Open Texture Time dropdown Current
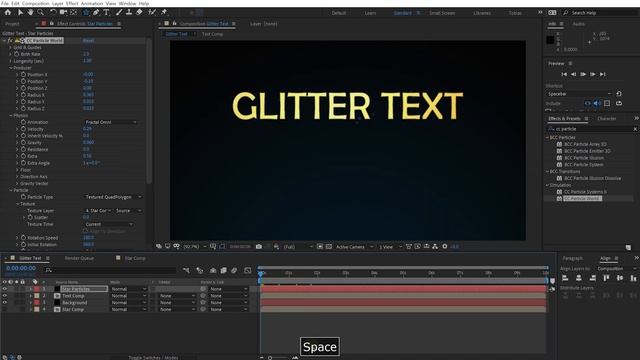The width and height of the screenshot is (640, 360). click(108, 224)
